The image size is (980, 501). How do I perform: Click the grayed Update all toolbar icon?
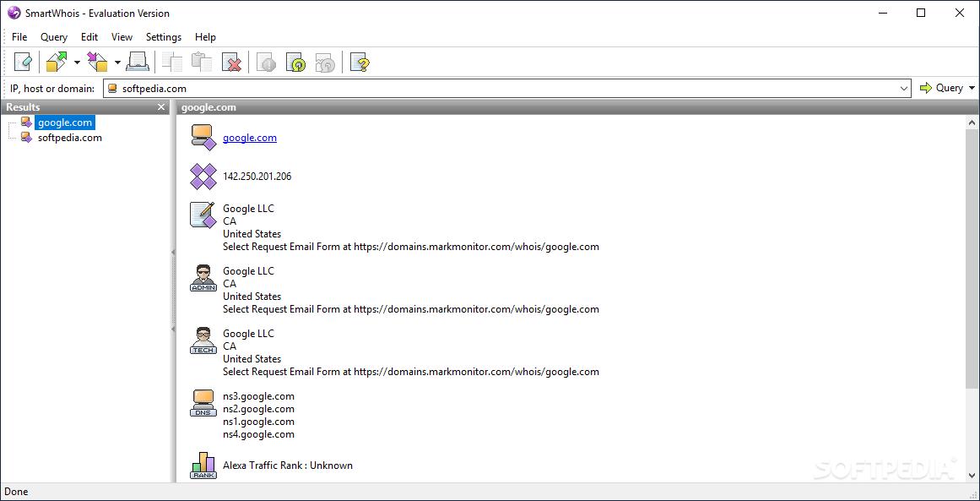click(326, 62)
